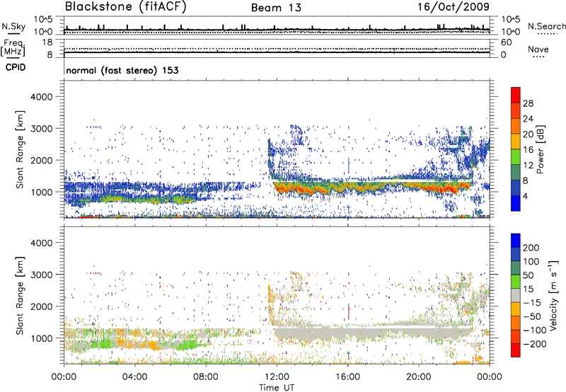Click the gray -15 to 15 Velocity colorbar segment

tap(516, 296)
